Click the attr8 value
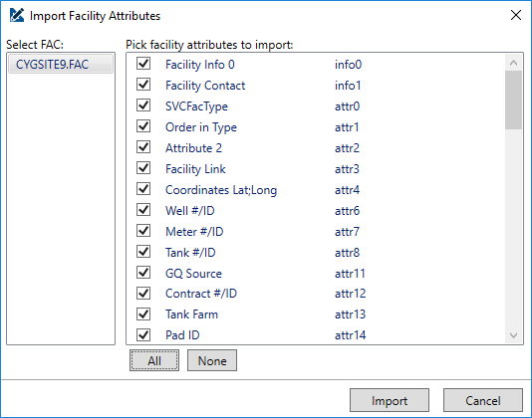Screen dimensions: 532x418 (347, 253)
